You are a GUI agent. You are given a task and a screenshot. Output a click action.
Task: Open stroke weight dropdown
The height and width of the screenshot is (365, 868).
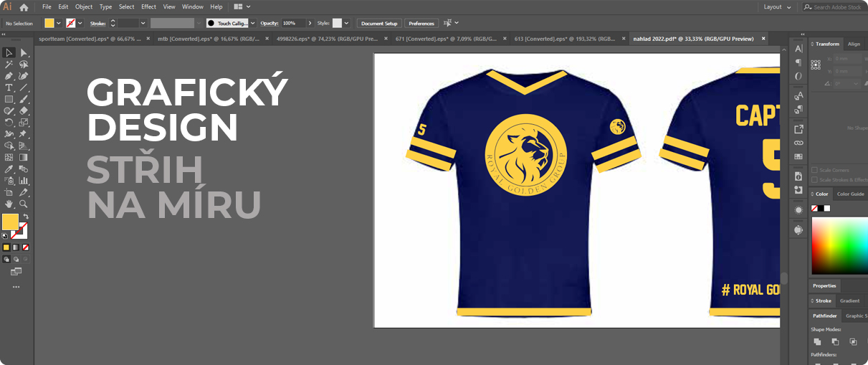tap(143, 23)
